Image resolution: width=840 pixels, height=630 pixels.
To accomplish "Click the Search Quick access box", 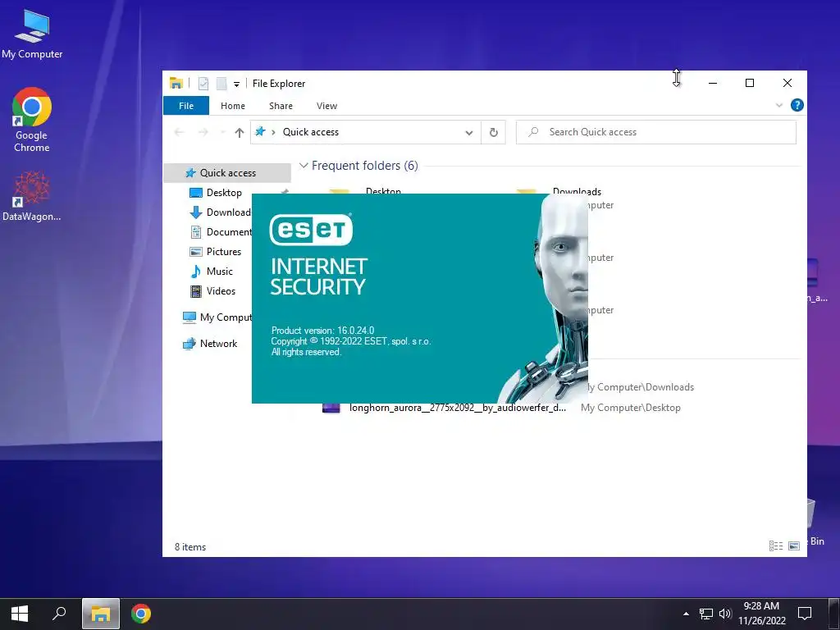I will coord(655,132).
